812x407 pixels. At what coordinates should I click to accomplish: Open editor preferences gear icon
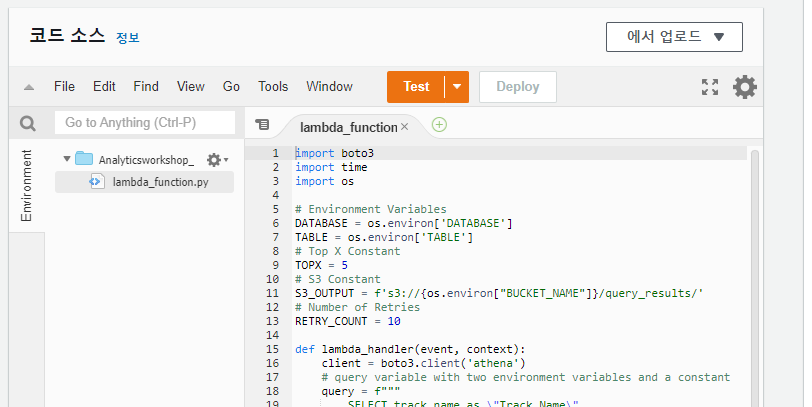(745, 86)
